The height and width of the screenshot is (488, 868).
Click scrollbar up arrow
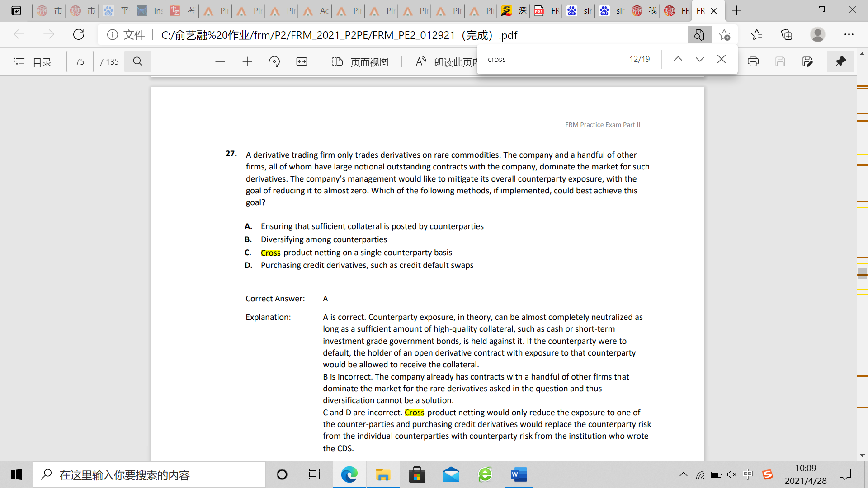862,54
